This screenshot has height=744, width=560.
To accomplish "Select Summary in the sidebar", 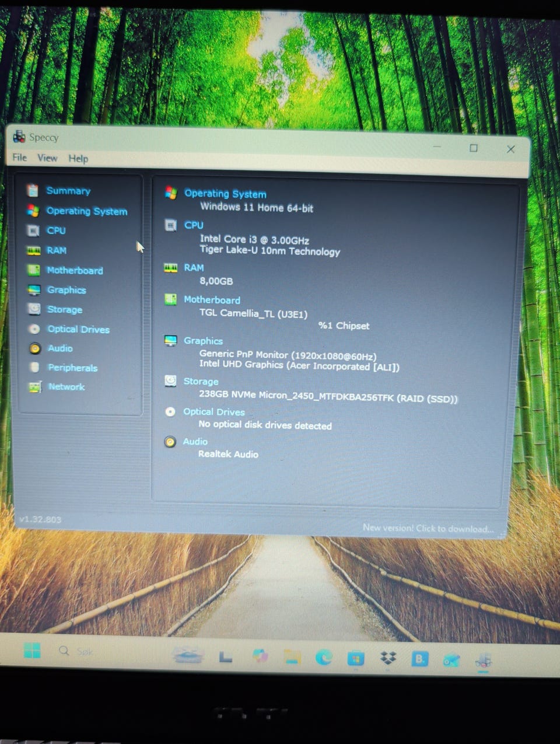I will 68,191.
